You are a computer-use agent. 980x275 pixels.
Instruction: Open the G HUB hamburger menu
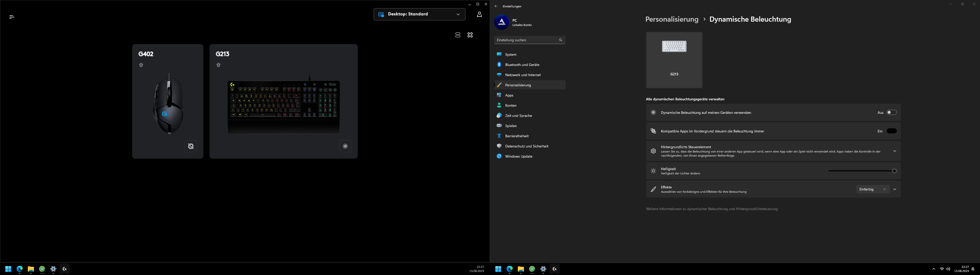(12, 17)
